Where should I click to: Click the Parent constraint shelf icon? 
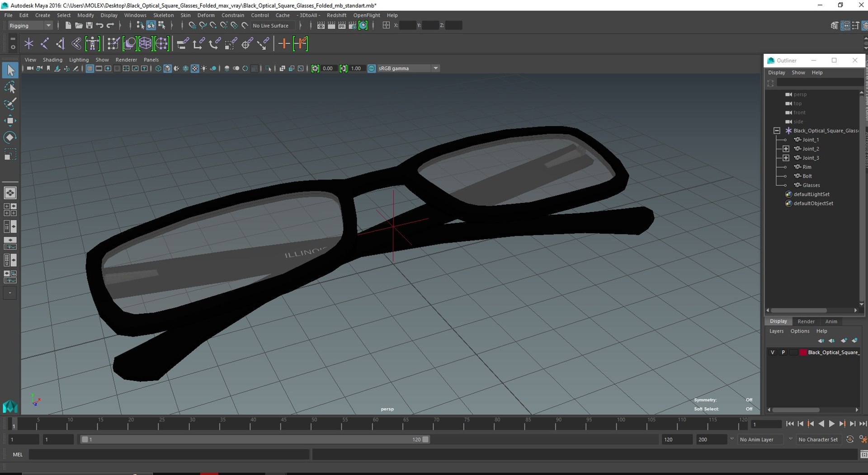(182, 44)
